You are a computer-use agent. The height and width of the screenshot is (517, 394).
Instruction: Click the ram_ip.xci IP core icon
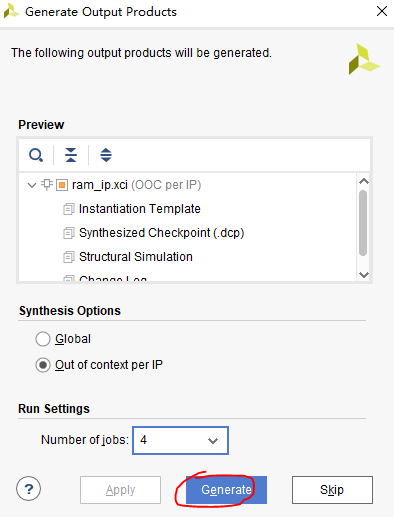click(x=62, y=185)
